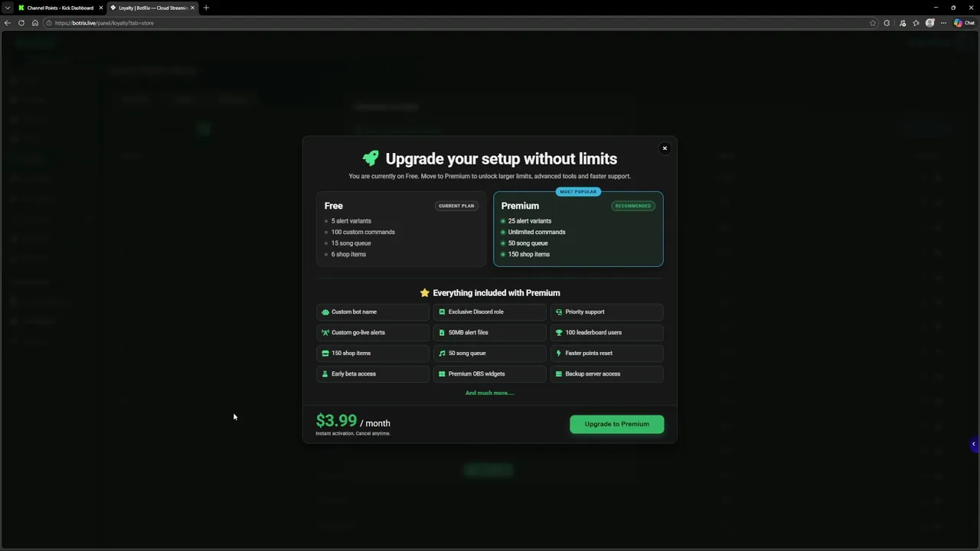The width and height of the screenshot is (980, 551).
Task: Open browser settings and more menu
Action: [x=943, y=23]
